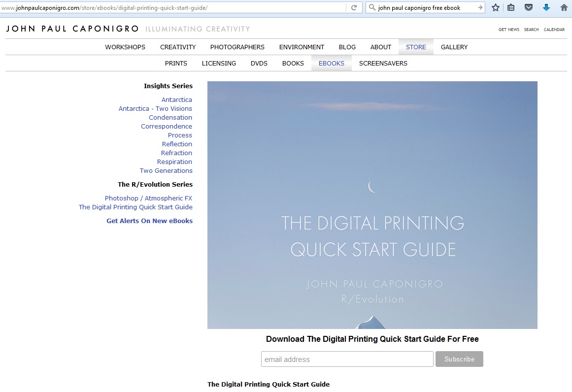
Task: Open The Digital Printing Quick Start Guide link
Action: (135, 207)
